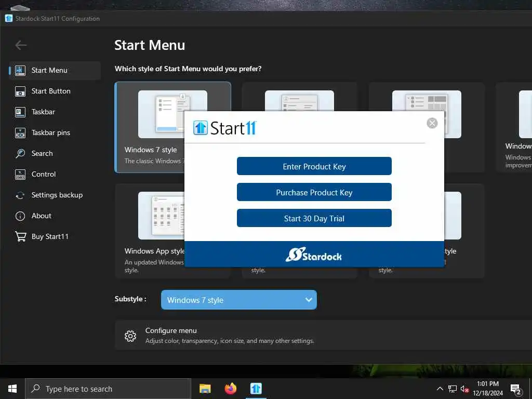Click the Stardock logo in dialog footer

(313, 255)
